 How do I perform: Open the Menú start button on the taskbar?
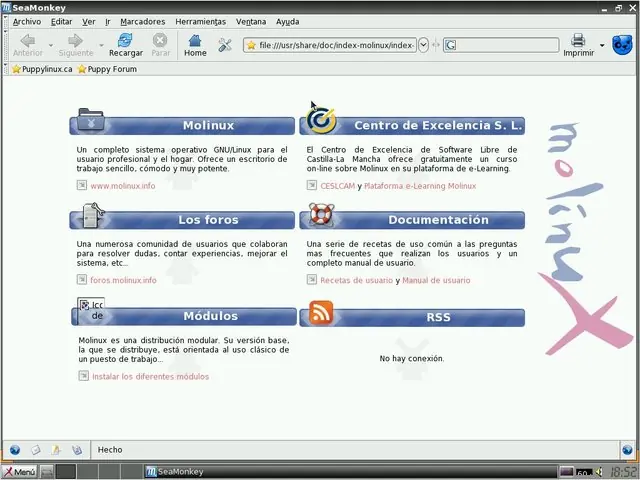[x=19, y=472]
